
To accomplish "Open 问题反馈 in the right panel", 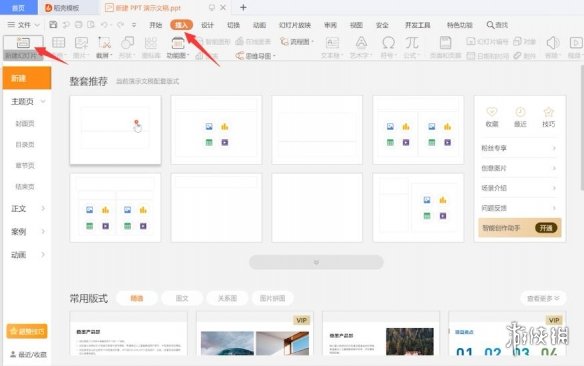I will (519, 208).
